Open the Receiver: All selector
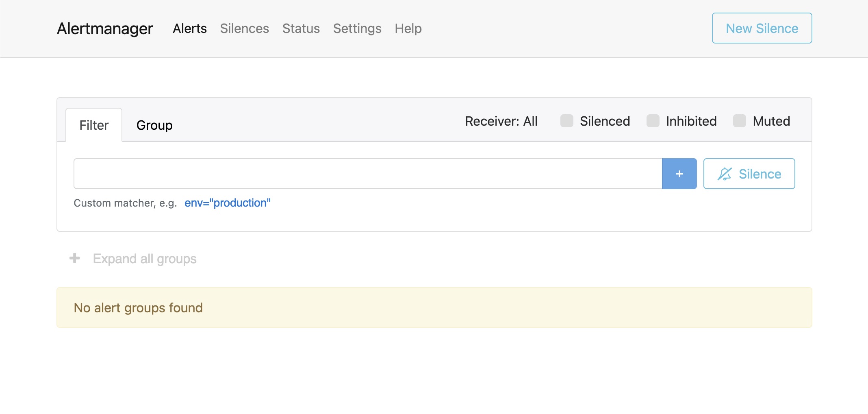The width and height of the screenshot is (868, 414). pos(501,121)
